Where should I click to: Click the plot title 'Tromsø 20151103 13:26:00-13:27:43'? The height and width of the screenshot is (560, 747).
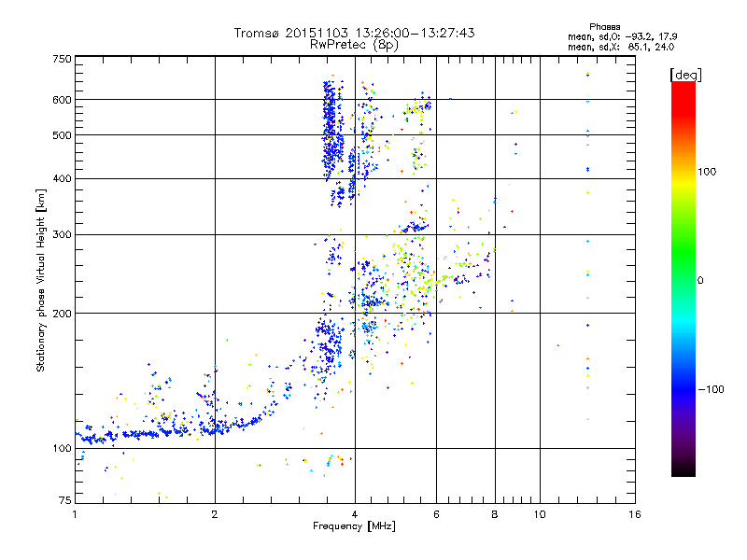point(354,33)
